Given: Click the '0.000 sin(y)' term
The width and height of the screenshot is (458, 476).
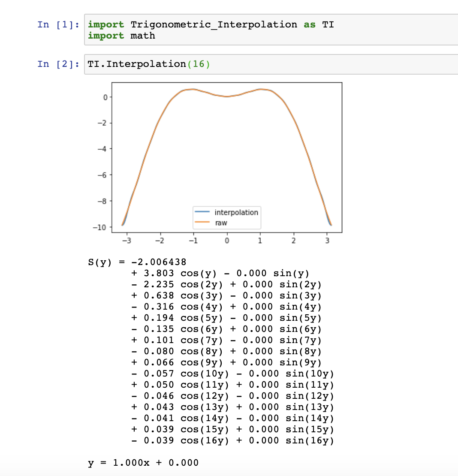Looking at the screenshot, I should 273,273.
